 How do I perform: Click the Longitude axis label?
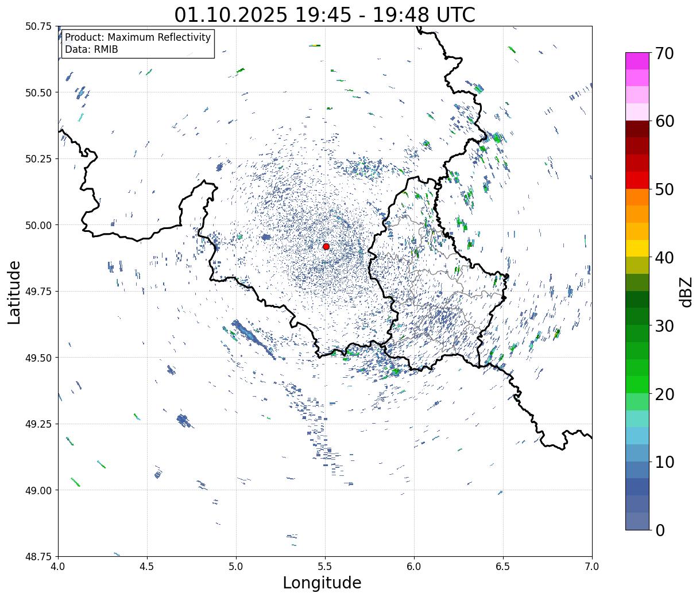point(322,583)
